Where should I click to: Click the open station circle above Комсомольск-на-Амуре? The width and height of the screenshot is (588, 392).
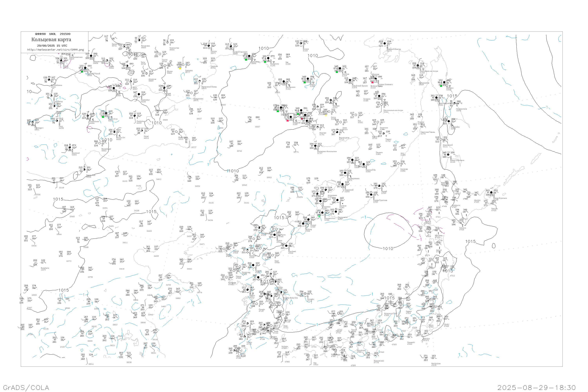coord(381,105)
